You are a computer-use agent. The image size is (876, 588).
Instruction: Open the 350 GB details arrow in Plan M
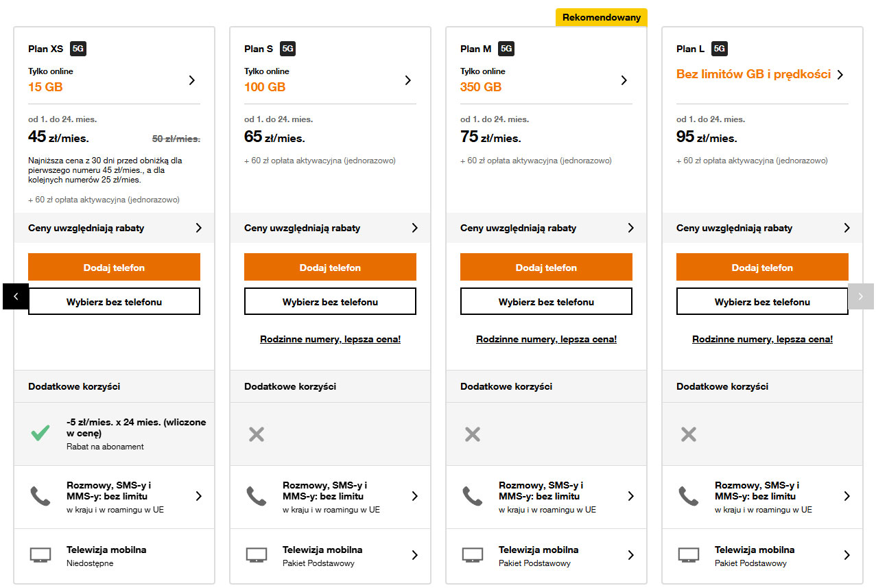(624, 80)
